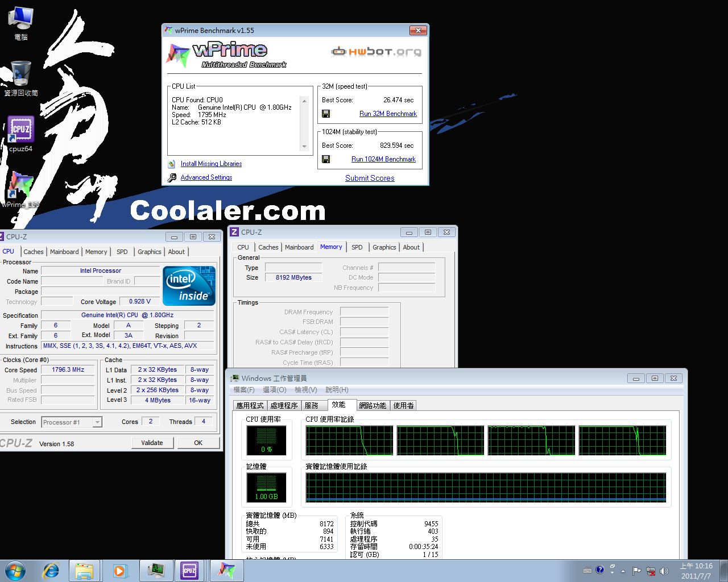Open the 選項(O) menu in Task Manager
This screenshot has width=728, height=582.
click(275, 390)
